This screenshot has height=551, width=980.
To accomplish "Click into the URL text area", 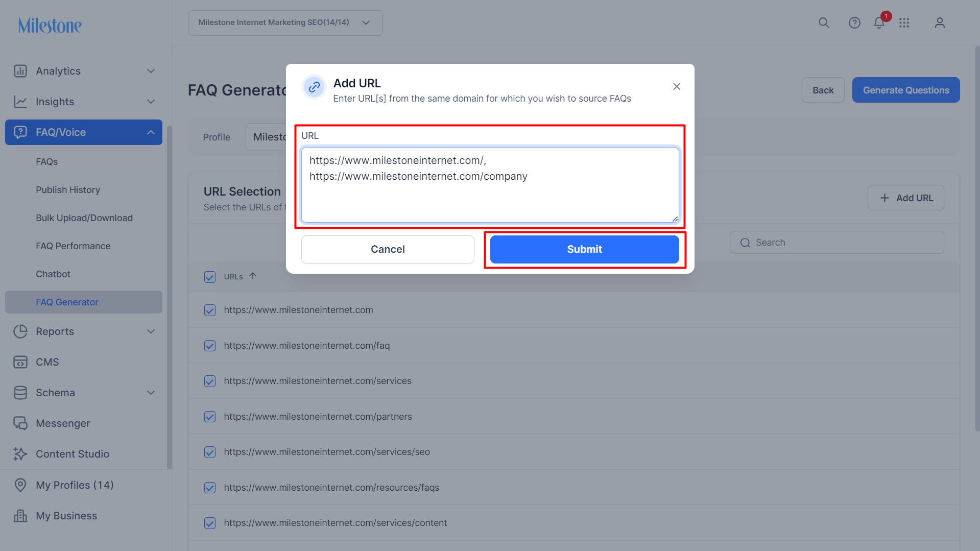I will pyautogui.click(x=490, y=185).
